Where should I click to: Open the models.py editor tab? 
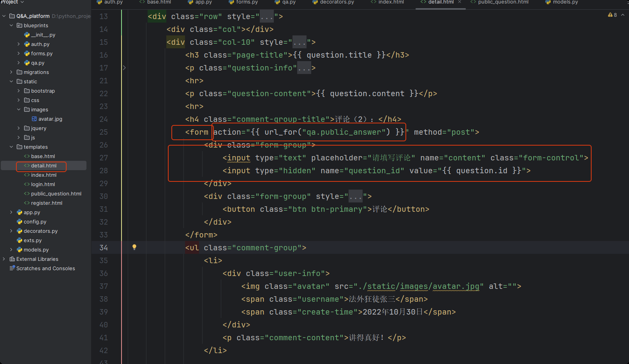(x=562, y=2)
